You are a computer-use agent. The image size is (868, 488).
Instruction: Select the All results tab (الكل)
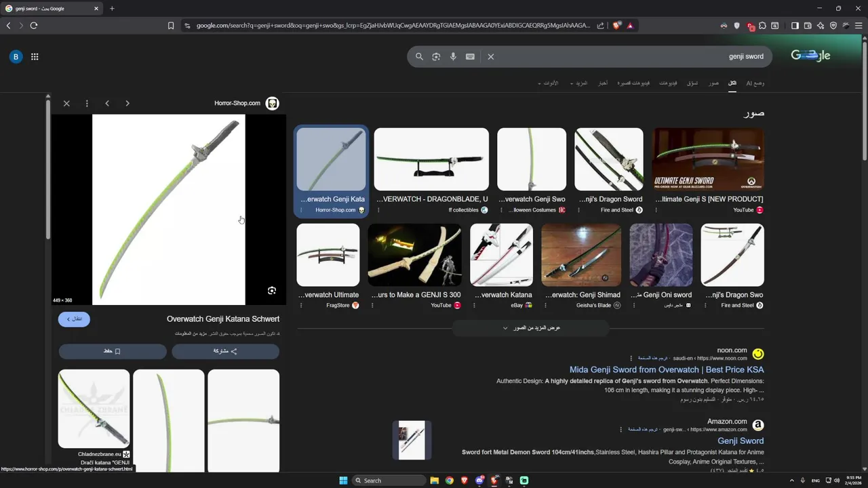tap(732, 83)
